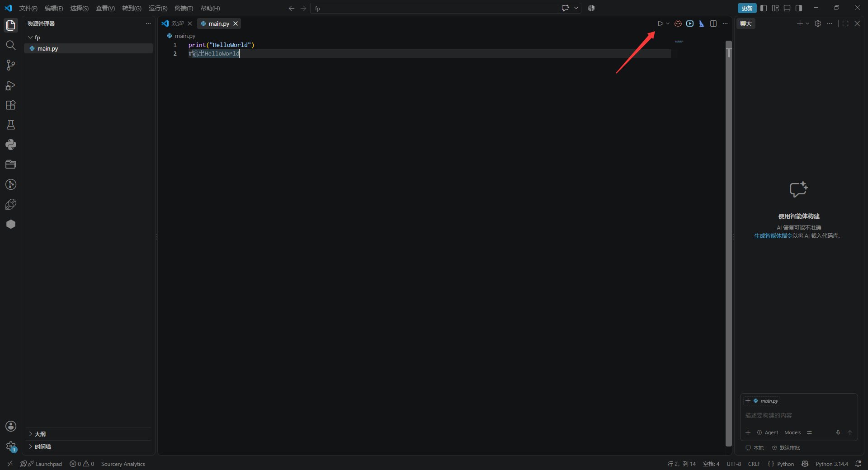
Task: Split the editor to the right
Action: [713, 23]
